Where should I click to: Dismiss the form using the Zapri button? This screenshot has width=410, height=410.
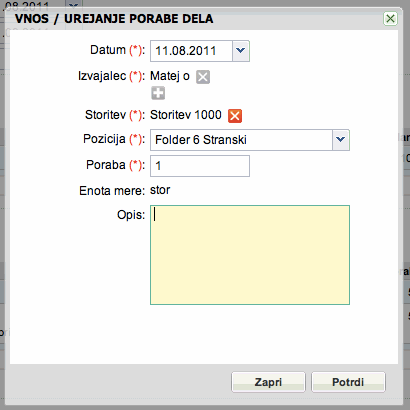coord(268,382)
